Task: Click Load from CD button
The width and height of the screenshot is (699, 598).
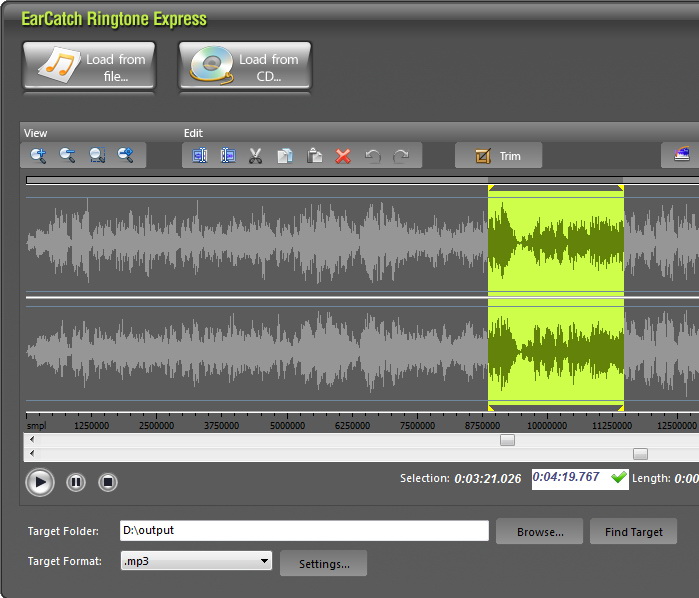Action: (245, 67)
